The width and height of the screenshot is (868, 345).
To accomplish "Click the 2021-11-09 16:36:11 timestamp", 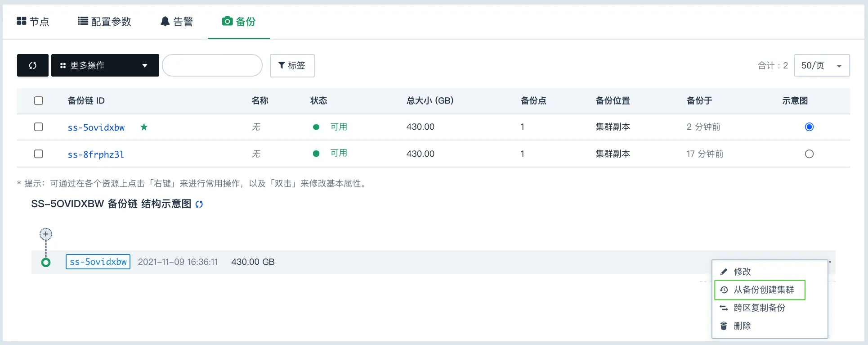I will click(178, 262).
